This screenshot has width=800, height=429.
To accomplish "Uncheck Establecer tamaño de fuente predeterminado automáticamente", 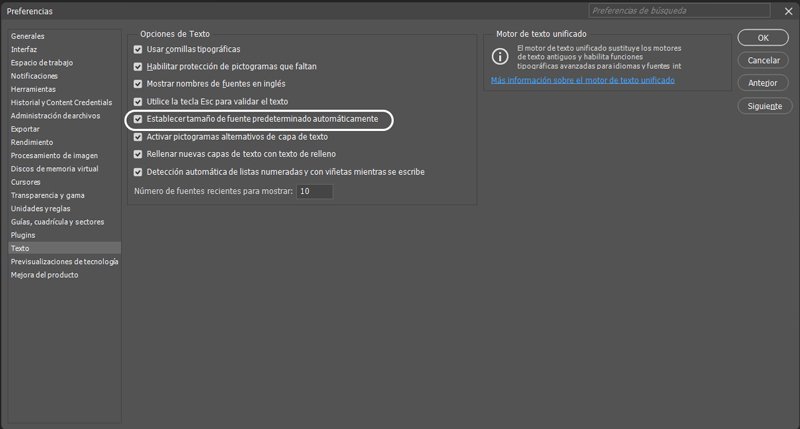I will point(138,119).
